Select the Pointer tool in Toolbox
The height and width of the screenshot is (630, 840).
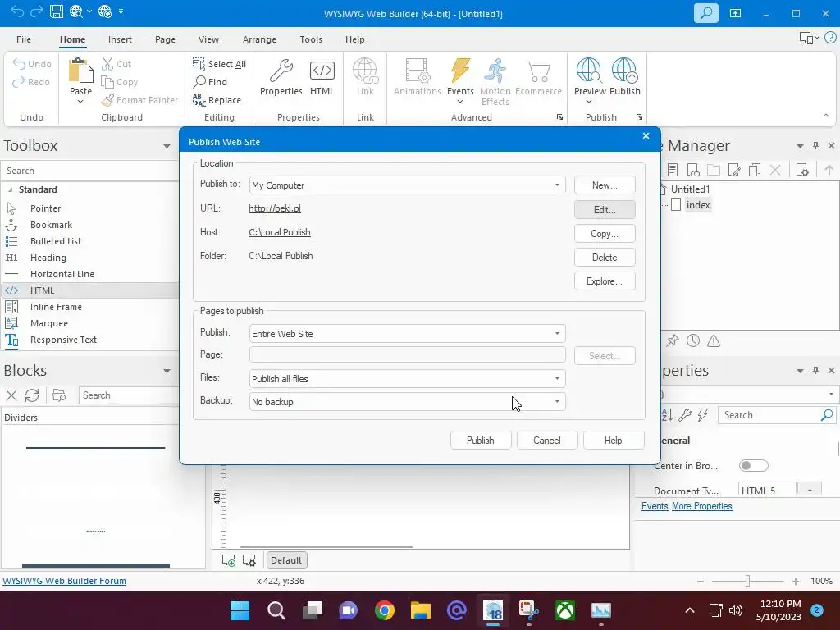click(x=46, y=208)
